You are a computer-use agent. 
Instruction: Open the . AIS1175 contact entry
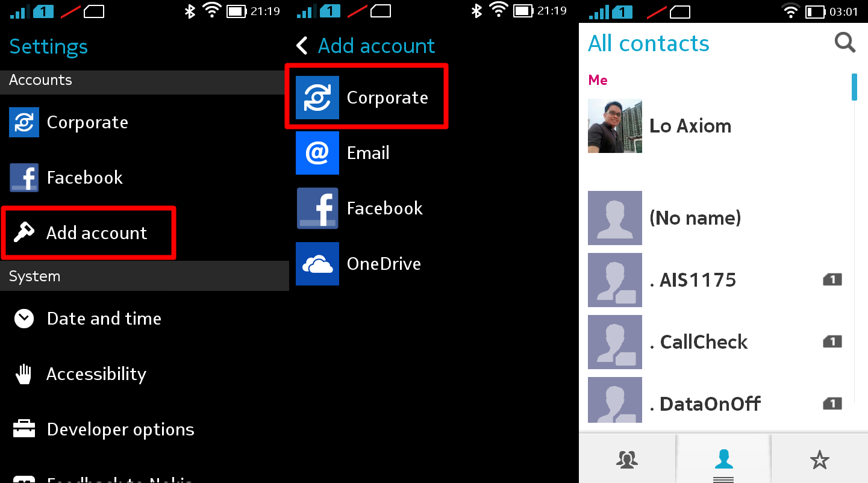(x=716, y=280)
